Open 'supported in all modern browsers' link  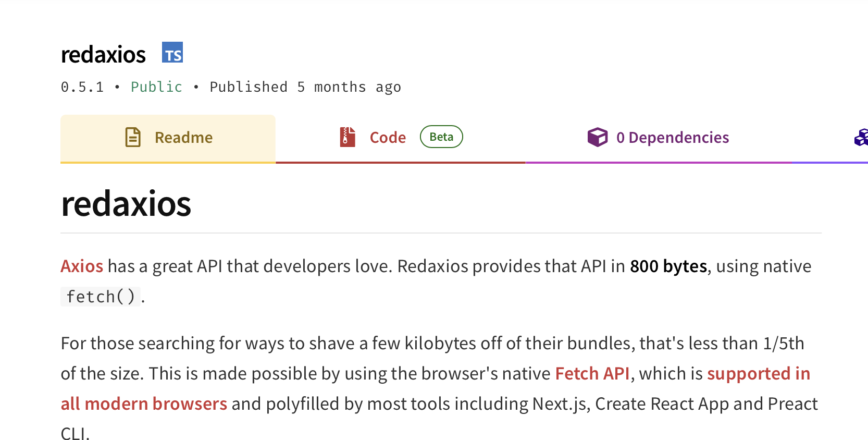(x=758, y=374)
